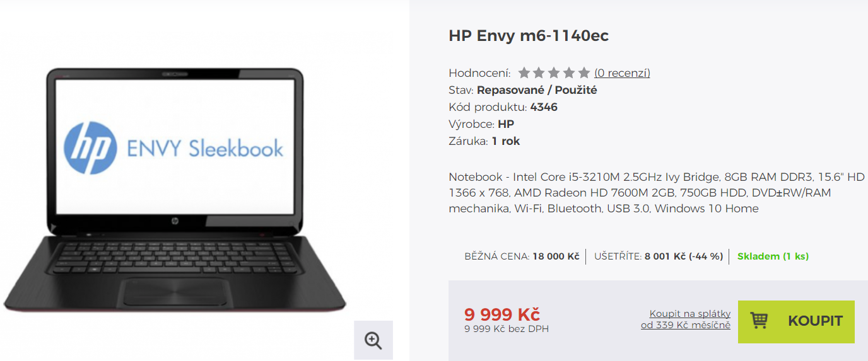
Task: Rate with the second star
Action: (539, 72)
